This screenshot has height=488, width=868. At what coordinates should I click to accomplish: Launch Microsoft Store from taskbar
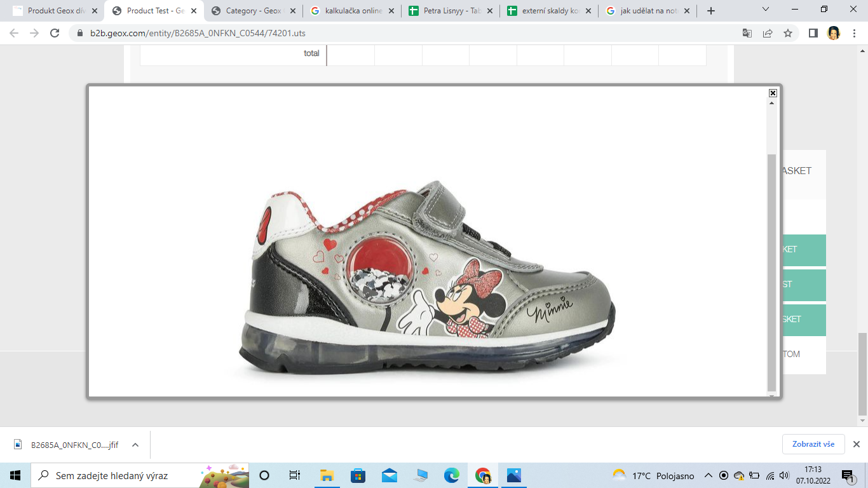(358, 475)
